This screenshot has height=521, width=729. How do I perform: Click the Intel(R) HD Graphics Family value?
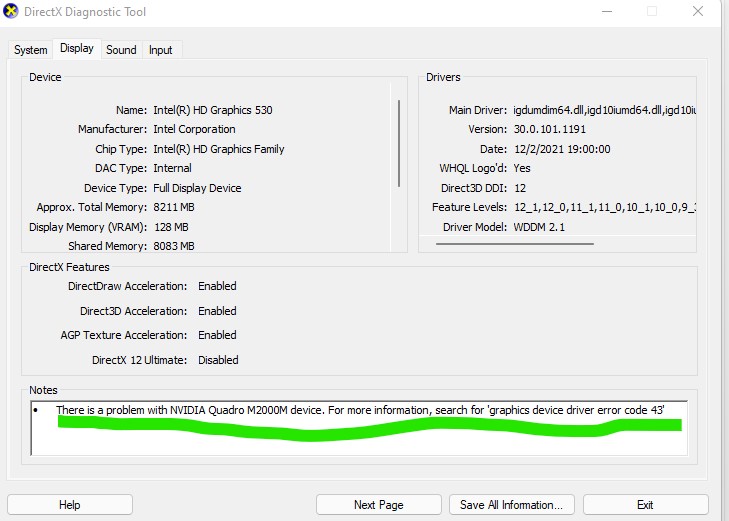[219, 149]
